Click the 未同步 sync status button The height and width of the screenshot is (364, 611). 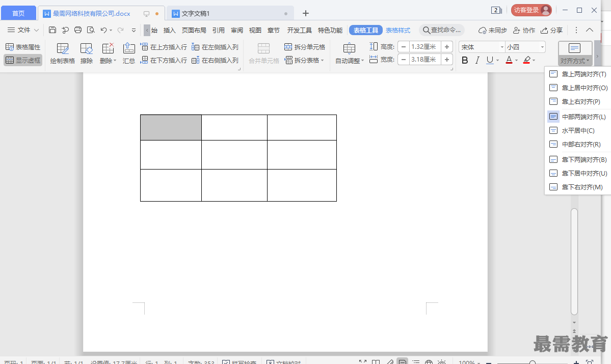[x=493, y=30]
